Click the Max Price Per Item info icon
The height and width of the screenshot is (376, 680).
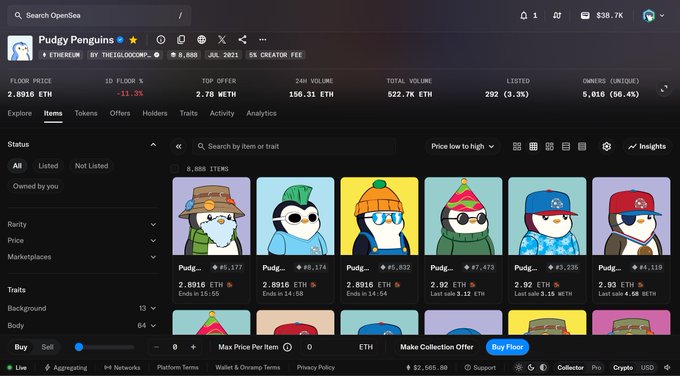tap(287, 347)
